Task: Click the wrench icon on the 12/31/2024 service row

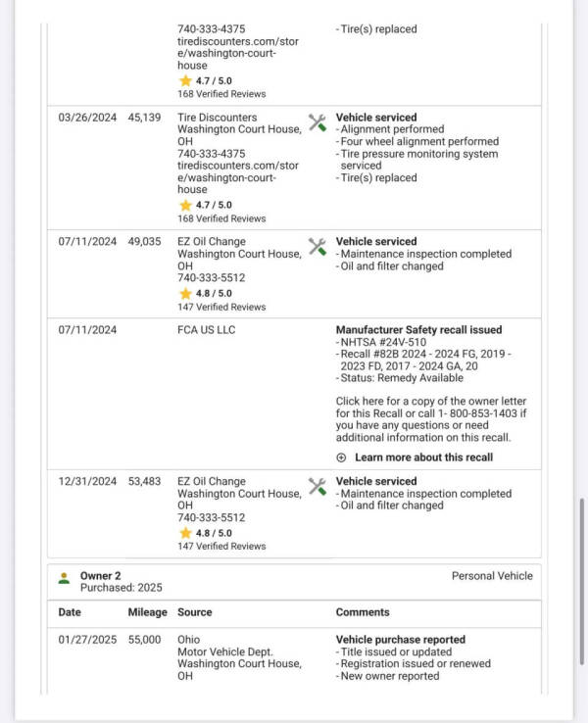Action: (317, 487)
